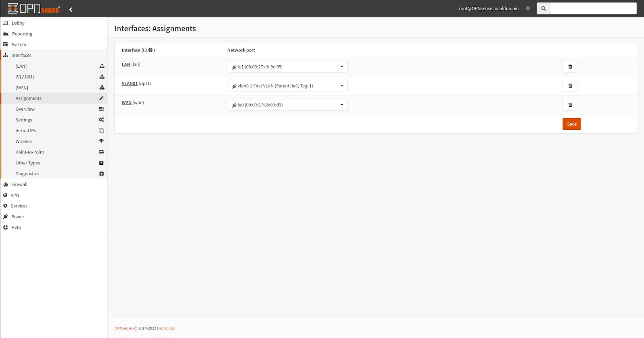This screenshot has height=338, width=644.
Task: Collapse the sidebar with the chevron arrow
Action: click(70, 9)
